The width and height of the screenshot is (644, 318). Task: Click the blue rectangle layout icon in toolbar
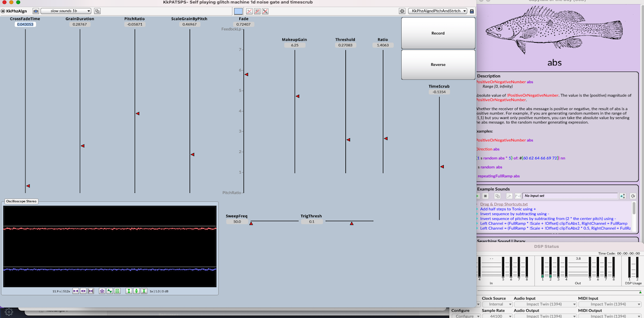(238, 11)
